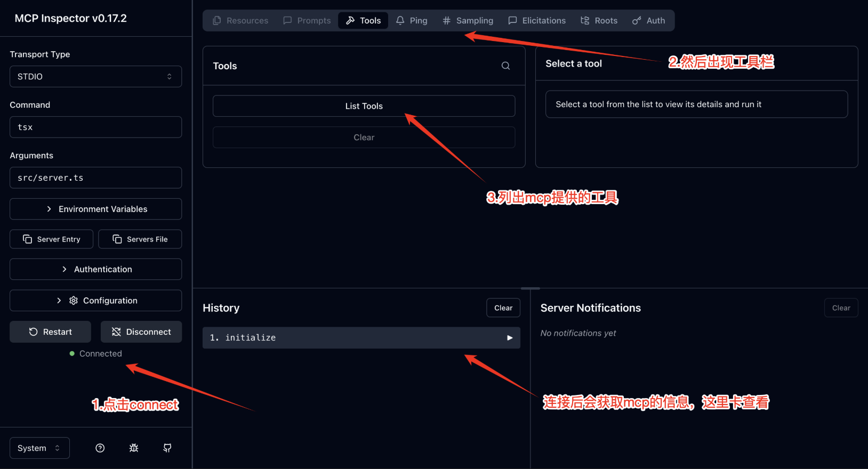This screenshot has height=469, width=868.
Task: Click the key icon on Auth tab
Action: (x=637, y=21)
